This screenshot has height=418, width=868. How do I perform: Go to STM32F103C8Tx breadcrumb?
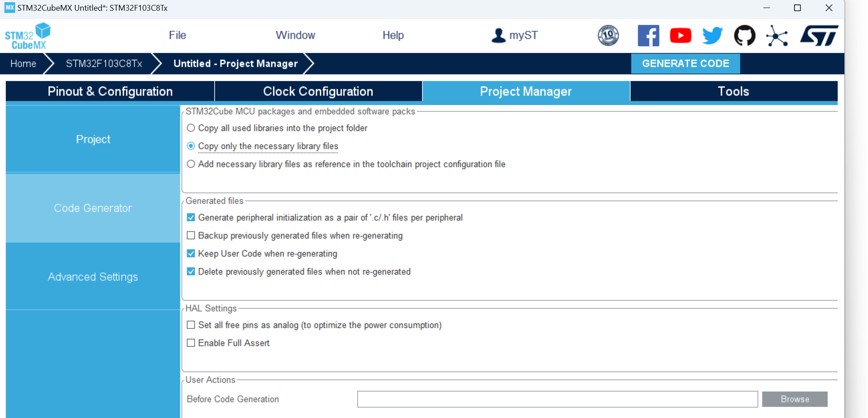point(104,64)
